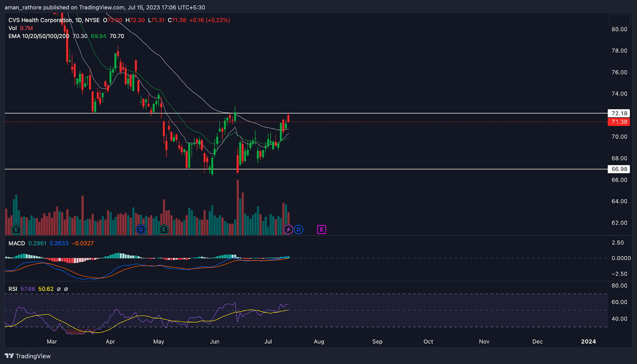Click the yellow RSI average value 50.62
The height and width of the screenshot is (364, 637).
tap(46, 289)
